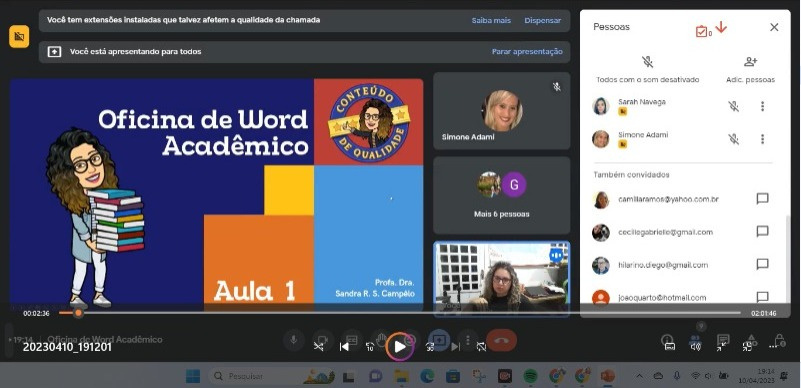Go to previous video in player
Image resolution: width=801 pixels, height=388 pixels.
pyautogui.click(x=344, y=347)
